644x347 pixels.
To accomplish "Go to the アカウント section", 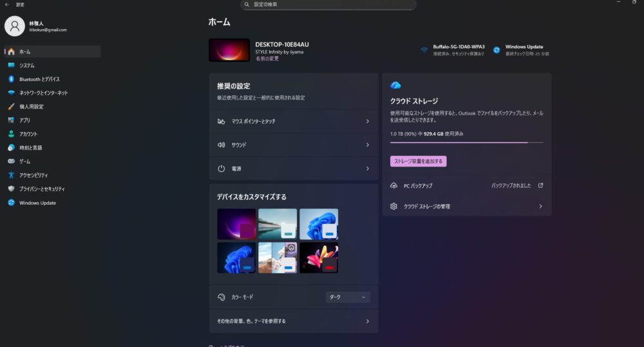I will [x=28, y=134].
